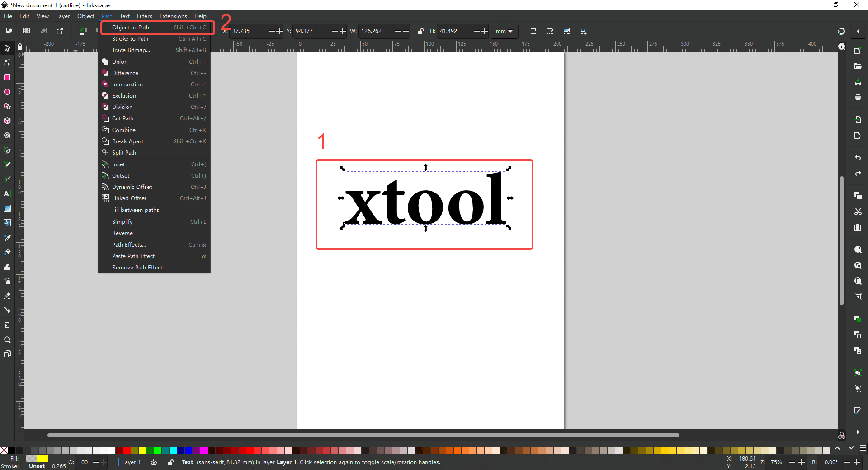868x470 pixels.
Task: Click the no-color X swatch
Action: (4, 450)
